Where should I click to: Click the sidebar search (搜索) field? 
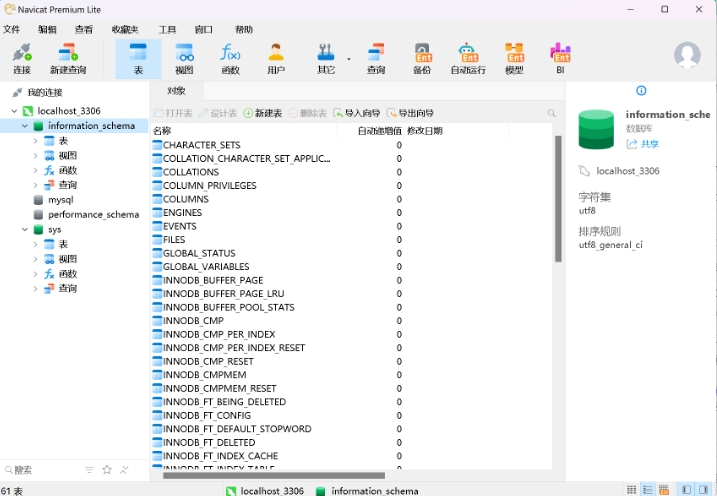(43, 469)
